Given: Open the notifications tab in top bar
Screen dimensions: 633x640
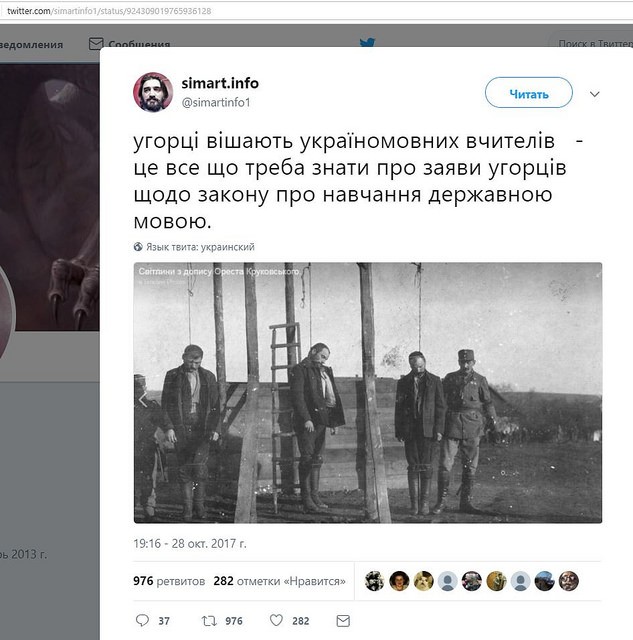Looking at the screenshot, I should 31,44.
